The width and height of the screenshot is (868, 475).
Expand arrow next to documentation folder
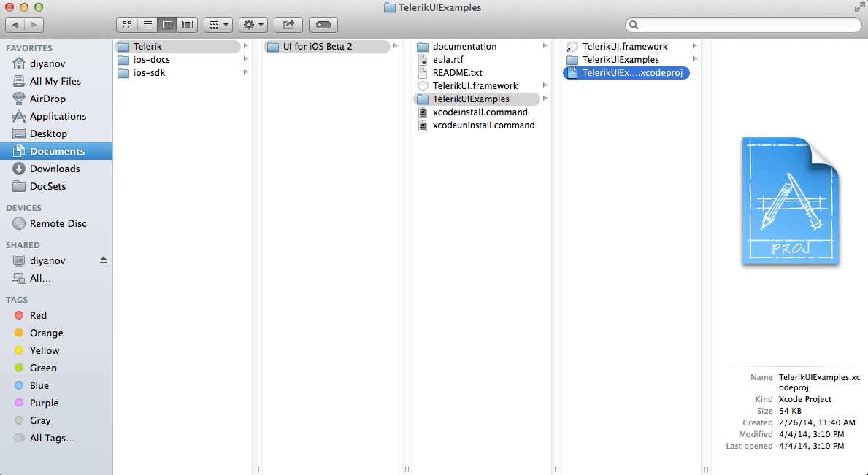pos(545,46)
